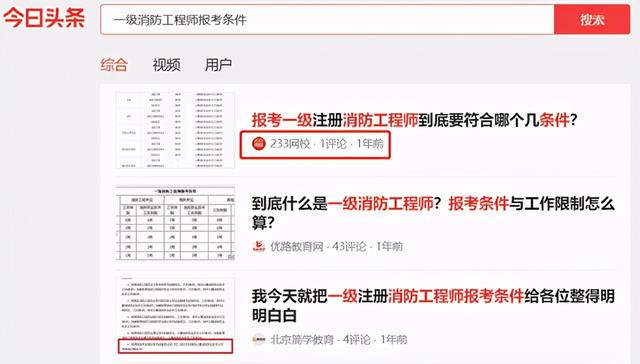Switch to the 综合 tab

tap(114, 64)
